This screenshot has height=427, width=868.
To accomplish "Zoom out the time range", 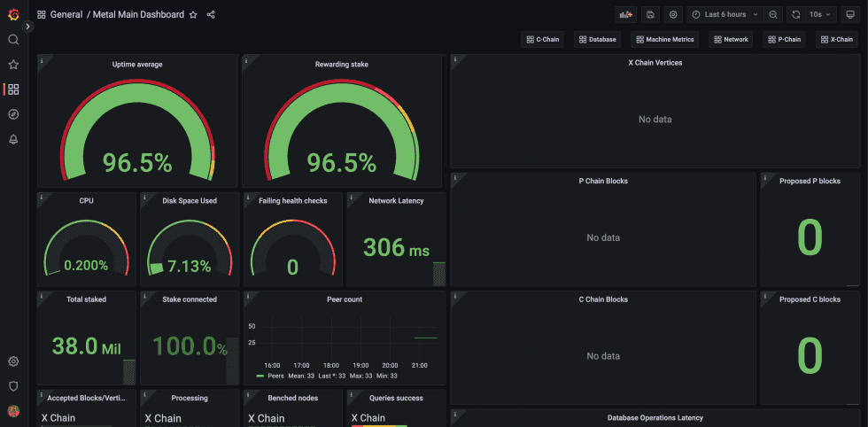I will [x=773, y=15].
